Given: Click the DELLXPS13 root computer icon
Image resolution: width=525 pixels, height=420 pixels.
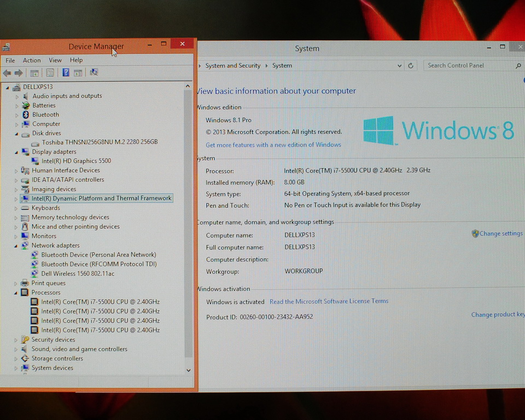Looking at the screenshot, I should pos(16,87).
